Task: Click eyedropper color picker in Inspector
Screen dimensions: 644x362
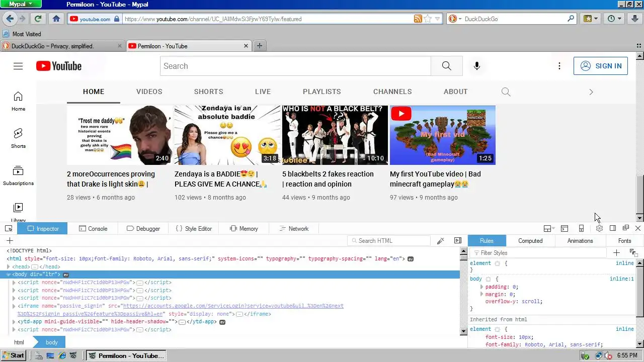Action: pos(440,241)
